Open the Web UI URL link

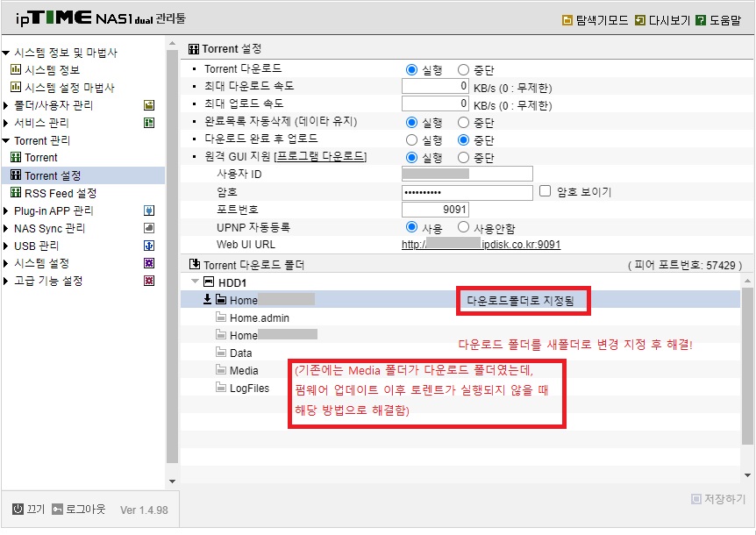(x=481, y=245)
